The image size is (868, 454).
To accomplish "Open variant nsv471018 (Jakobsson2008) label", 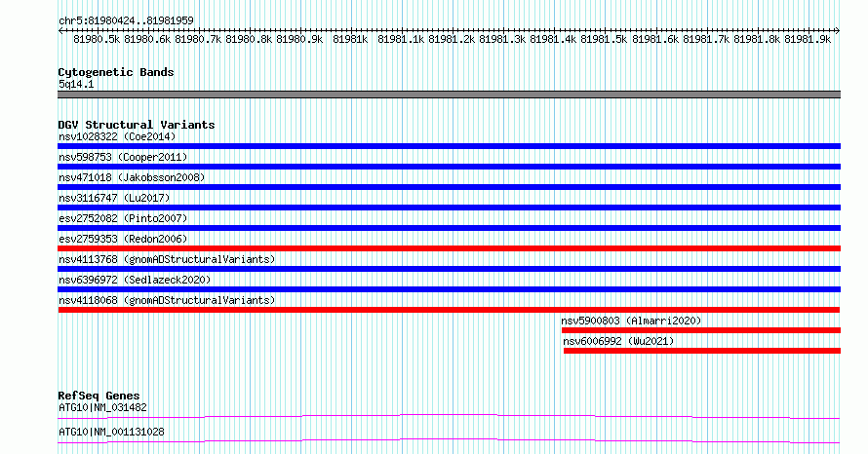I will point(132,177).
